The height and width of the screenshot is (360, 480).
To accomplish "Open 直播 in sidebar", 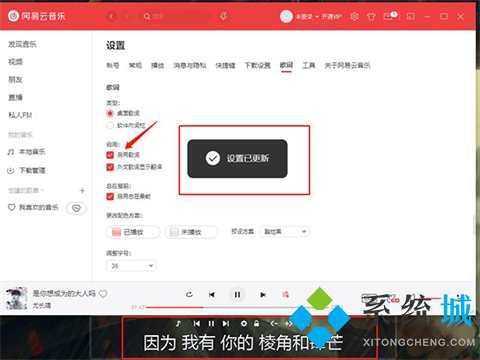I will pos(15,97).
